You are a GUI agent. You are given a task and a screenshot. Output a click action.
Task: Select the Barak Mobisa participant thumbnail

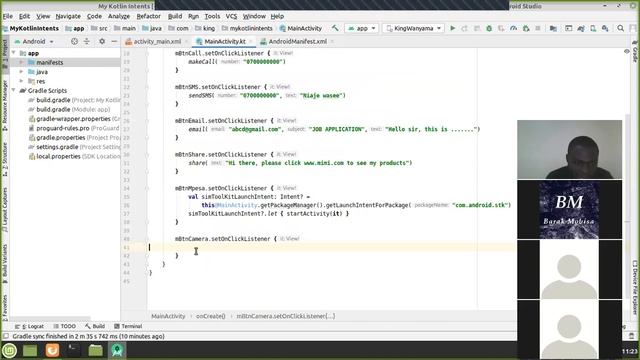[569, 210]
